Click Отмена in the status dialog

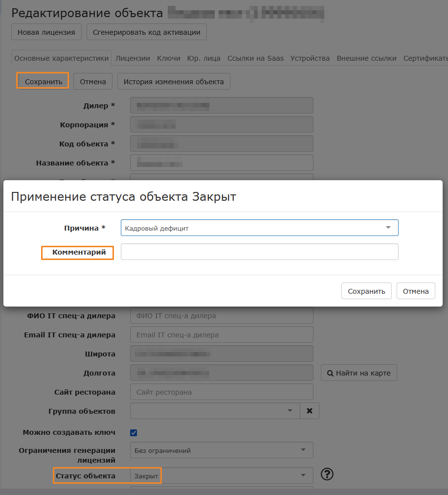pyautogui.click(x=415, y=291)
